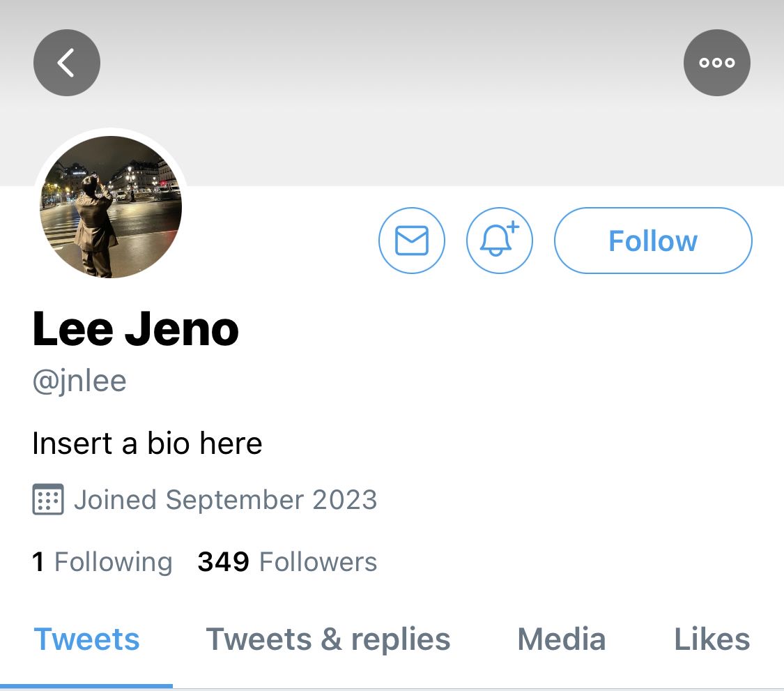Follow the @jnlee account
This screenshot has width=784, height=691.
(653, 240)
